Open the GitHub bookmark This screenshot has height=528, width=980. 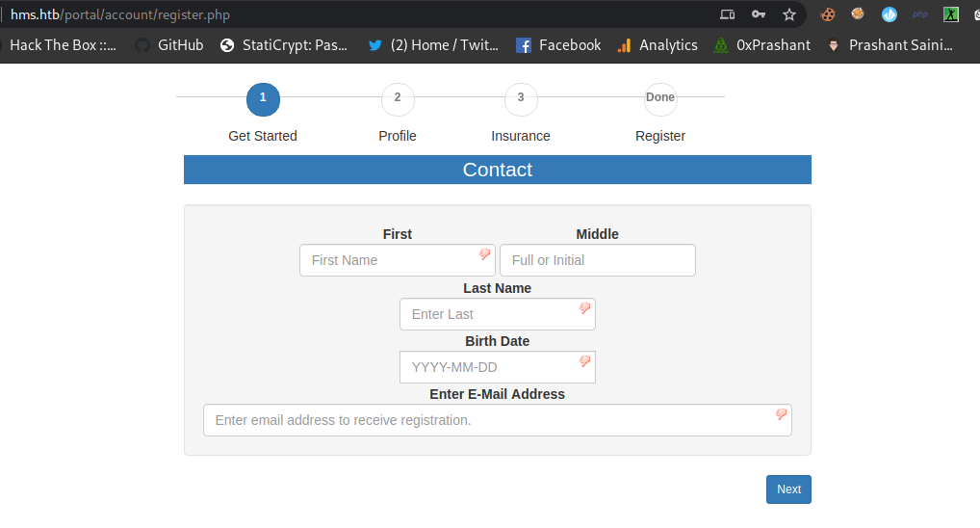coord(169,45)
